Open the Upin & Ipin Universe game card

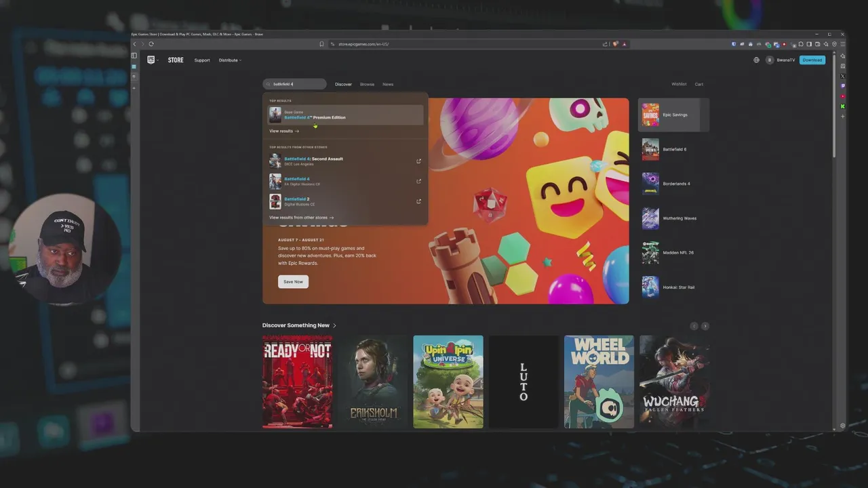click(x=448, y=382)
